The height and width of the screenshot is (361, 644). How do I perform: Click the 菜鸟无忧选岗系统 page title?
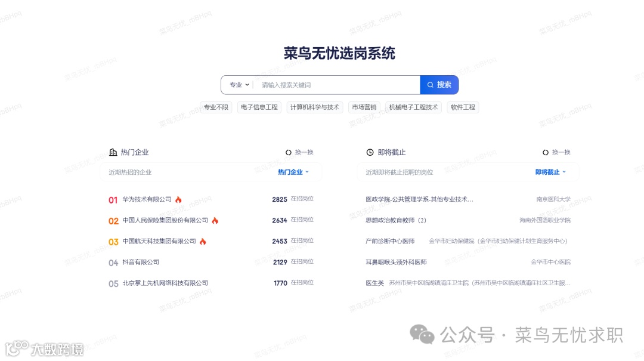339,53
